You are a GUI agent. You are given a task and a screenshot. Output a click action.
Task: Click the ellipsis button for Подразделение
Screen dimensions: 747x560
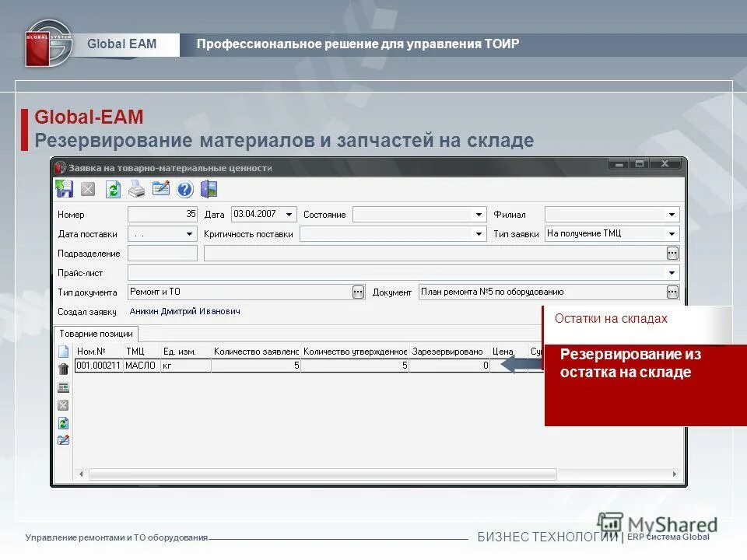coord(672,254)
